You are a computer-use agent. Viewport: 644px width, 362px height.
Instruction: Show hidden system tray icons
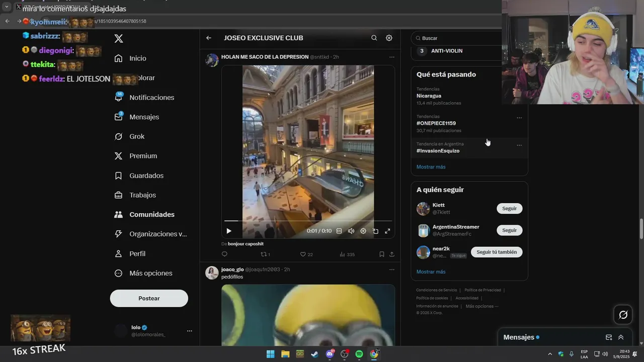click(549, 354)
